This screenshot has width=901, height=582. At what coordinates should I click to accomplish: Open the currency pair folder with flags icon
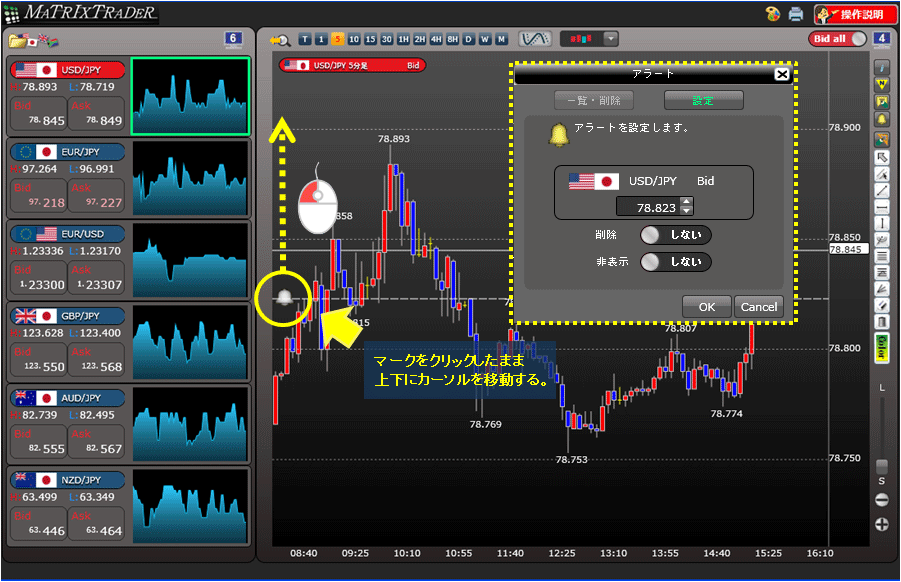click(x=33, y=41)
